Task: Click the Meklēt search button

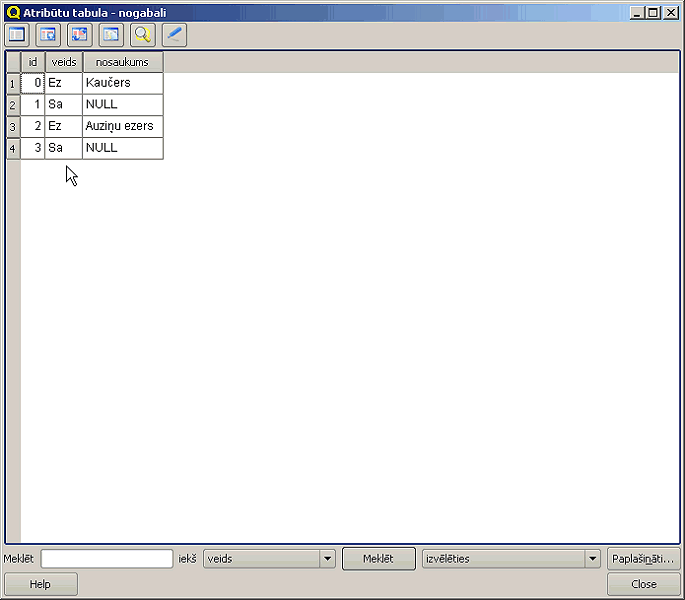Action: point(378,558)
